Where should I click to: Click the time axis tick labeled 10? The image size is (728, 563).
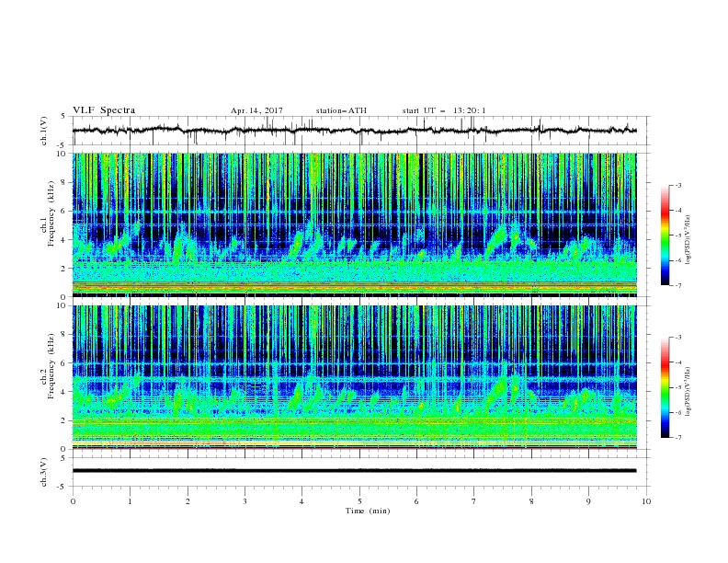tap(646, 501)
